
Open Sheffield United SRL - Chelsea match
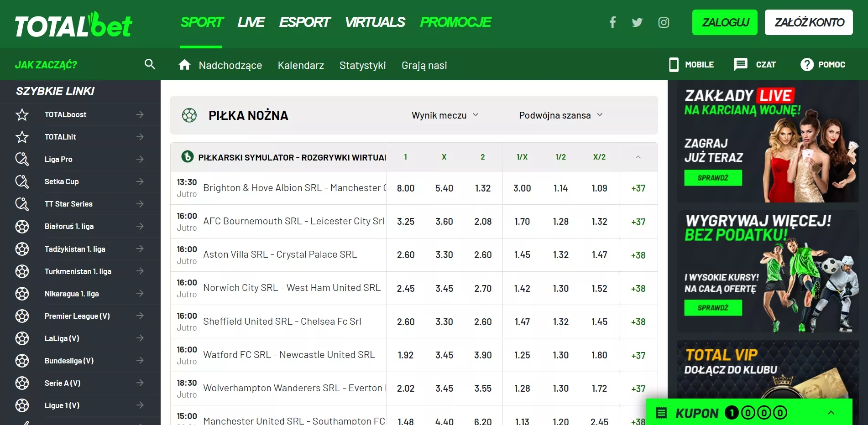click(x=282, y=321)
